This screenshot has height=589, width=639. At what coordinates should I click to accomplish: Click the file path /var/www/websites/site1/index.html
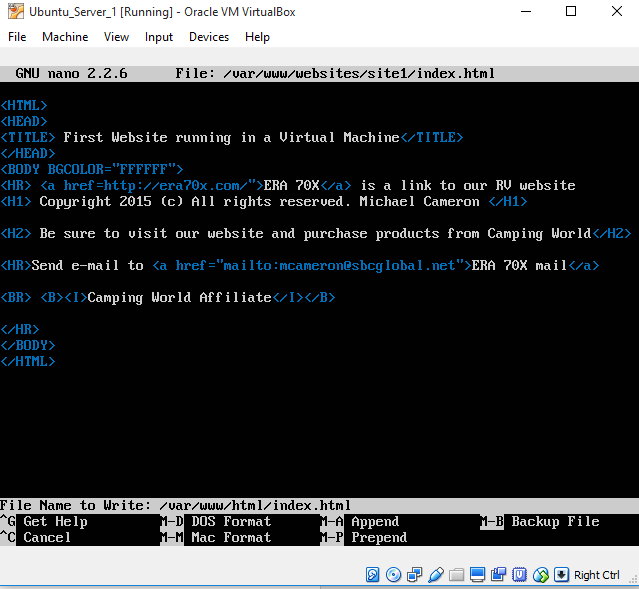[x=359, y=73]
